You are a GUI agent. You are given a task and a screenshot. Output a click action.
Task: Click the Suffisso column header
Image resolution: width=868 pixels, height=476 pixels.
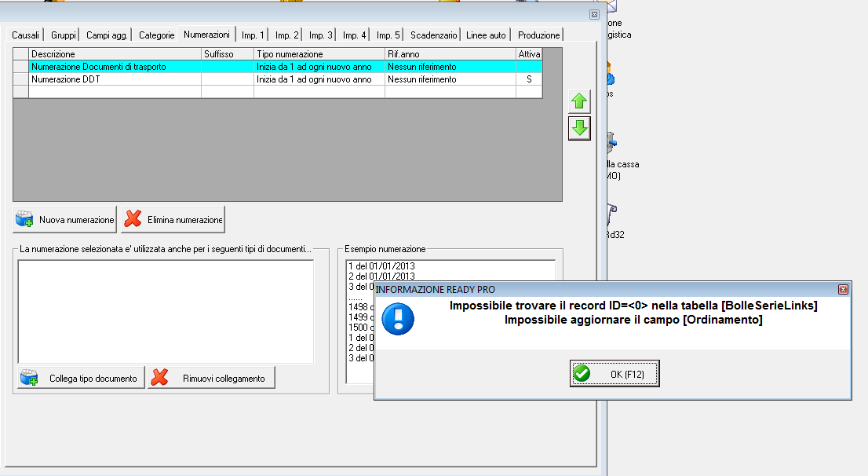click(x=228, y=54)
